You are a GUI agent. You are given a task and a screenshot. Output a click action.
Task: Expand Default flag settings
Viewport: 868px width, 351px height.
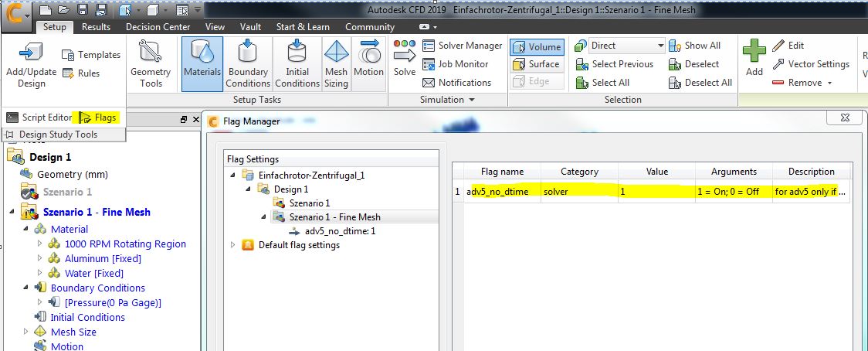232,244
